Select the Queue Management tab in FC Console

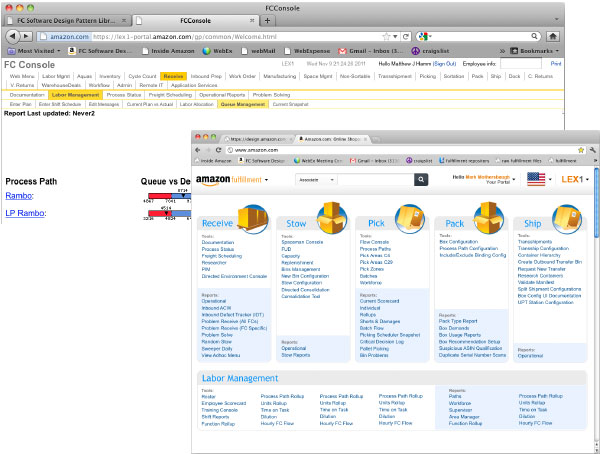click(243, 104)
